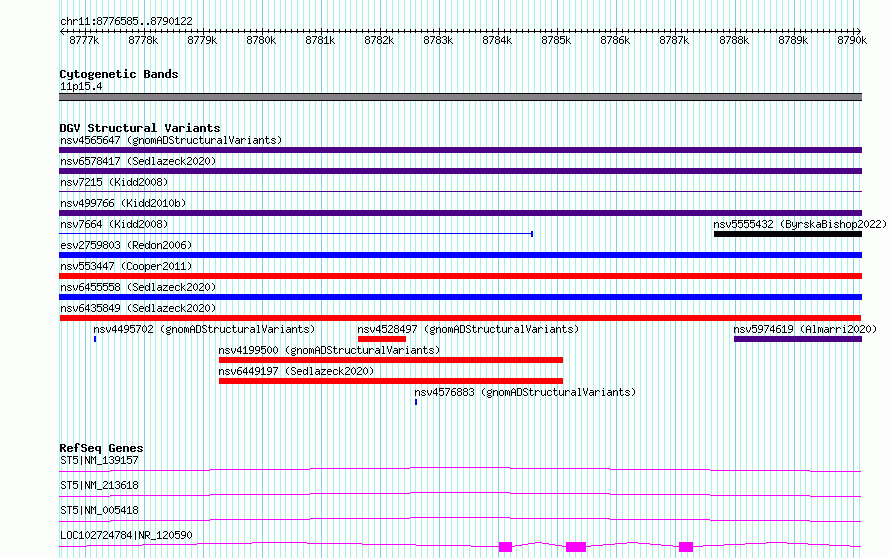Select the nsv499766 (Kidd2010b) label
The height and width of the screenshot is (558, 890).
click(x=123, y=203)
